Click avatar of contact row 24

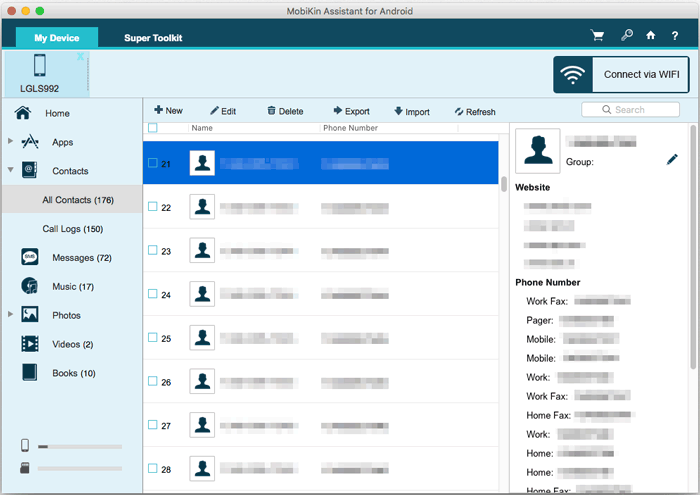pyautogui.click(x=202, y=294)
